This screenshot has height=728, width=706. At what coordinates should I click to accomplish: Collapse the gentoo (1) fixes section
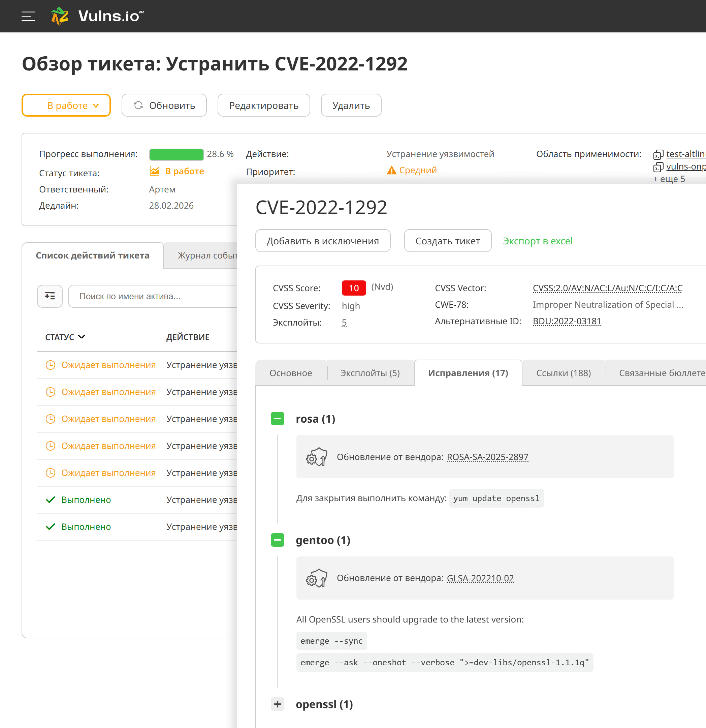pyautogui.click(x=277, y=540)
